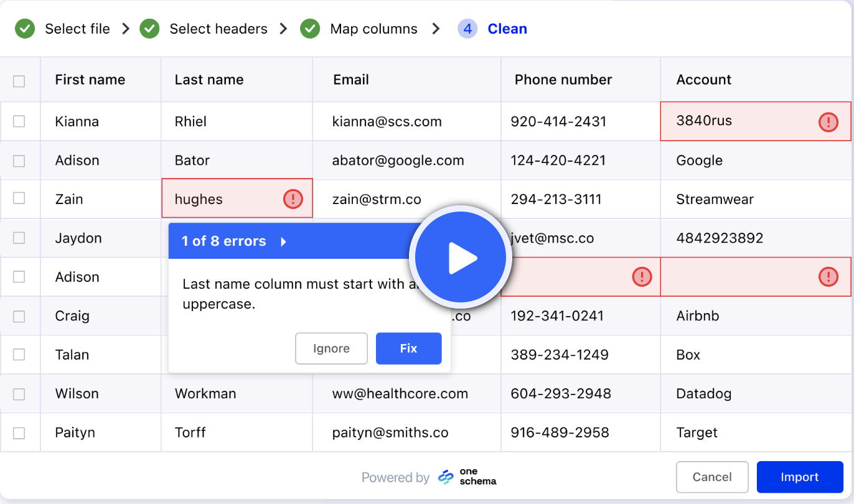Click the OneSchema logo in the footer

466,477
